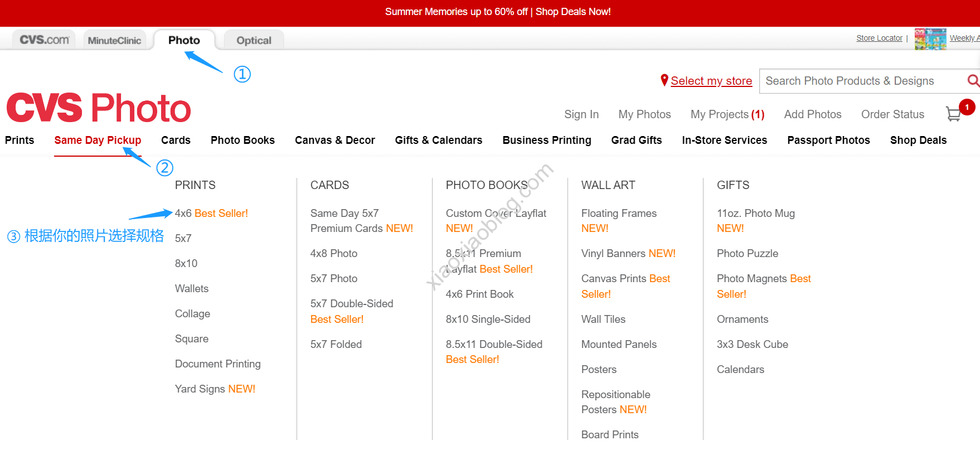Screen dimensions: 980x455
Task: Click Add Photos
Action: [813, 114]
